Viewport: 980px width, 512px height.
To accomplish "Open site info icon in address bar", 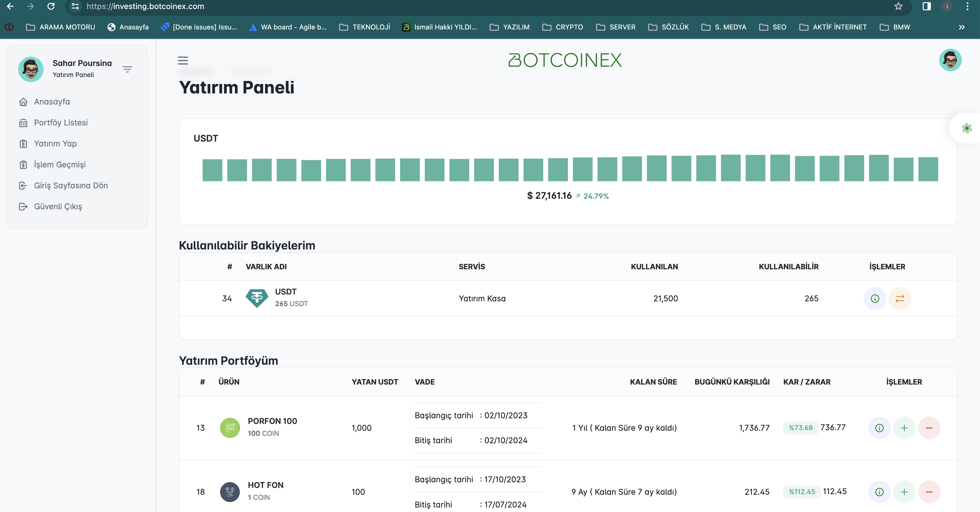I will (x=75, y=6).
